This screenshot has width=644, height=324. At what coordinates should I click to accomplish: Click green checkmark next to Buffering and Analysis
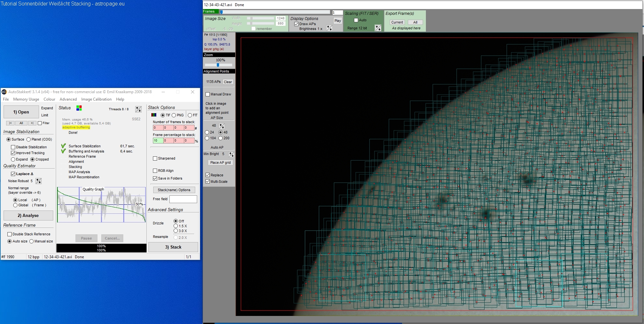pyautogui.click(x=64, y=151)
